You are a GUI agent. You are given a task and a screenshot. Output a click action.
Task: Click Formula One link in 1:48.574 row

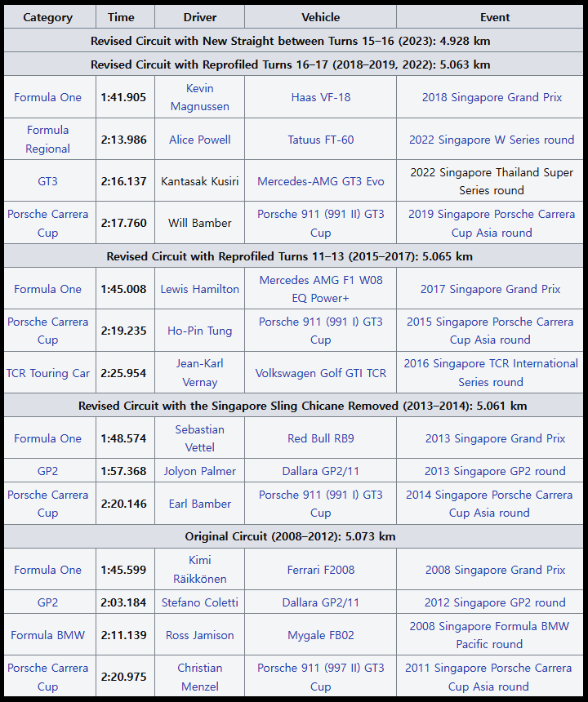(x=47, y=438)
